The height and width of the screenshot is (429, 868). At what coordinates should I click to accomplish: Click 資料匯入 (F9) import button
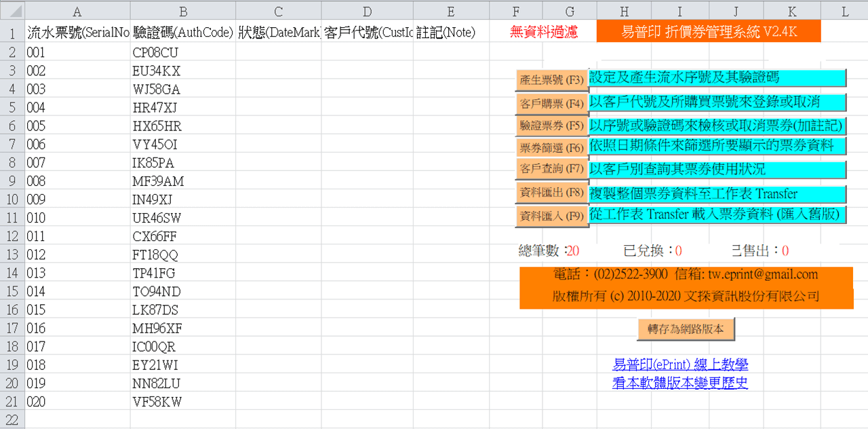click(551, 216)
